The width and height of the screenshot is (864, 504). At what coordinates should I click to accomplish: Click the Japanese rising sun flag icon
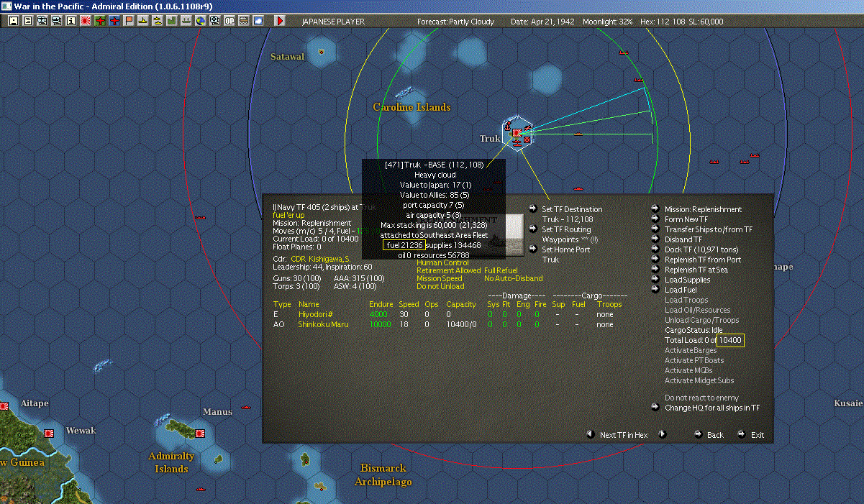(86, 21)
